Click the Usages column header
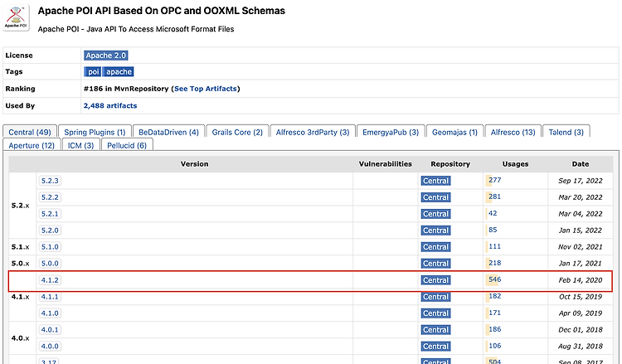 pos(515,164)
